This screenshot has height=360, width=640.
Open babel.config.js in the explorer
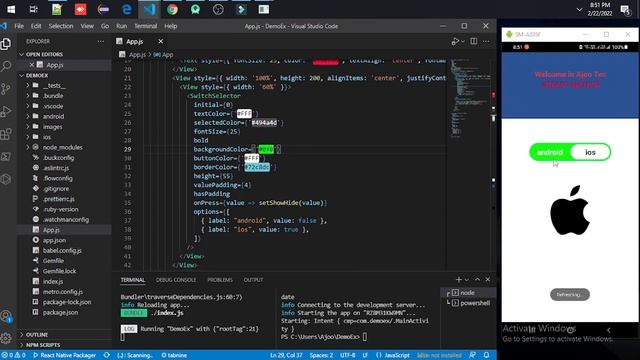[x=62, y=250]
